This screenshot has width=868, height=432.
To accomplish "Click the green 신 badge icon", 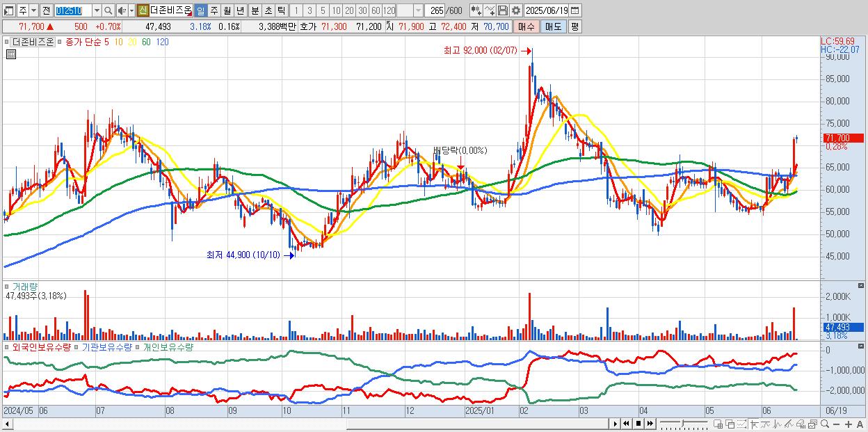I will pyautogui.click(x=142, y=10).
